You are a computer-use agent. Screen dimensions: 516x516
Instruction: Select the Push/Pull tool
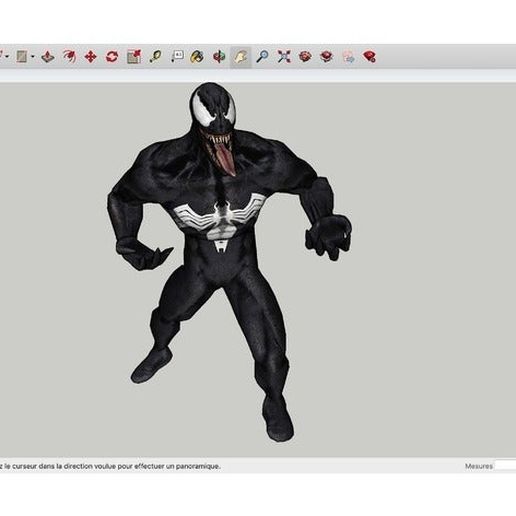point(48,57)
